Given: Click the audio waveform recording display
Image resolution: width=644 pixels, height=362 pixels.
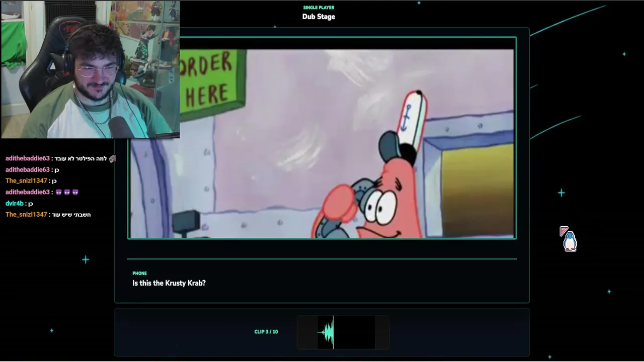Looking at the screenshot, I should coord(343,332).
